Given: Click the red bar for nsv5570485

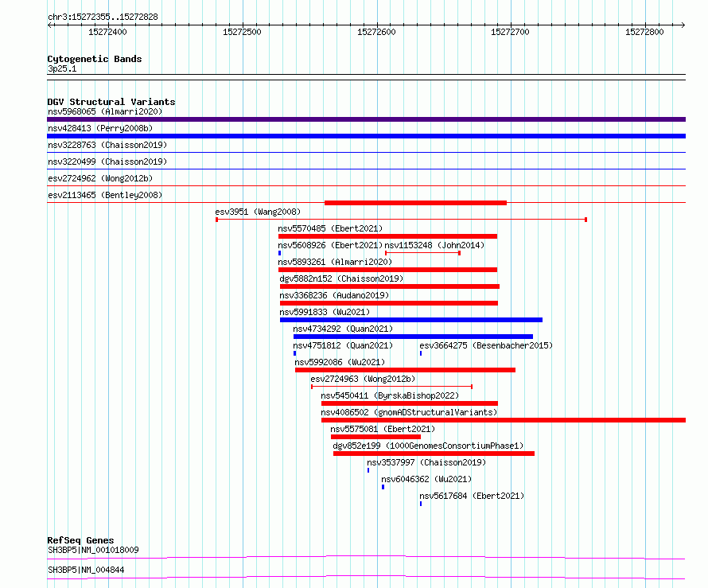Looking at the screenshot, I should pyautogui.click(x=388, y=236).
